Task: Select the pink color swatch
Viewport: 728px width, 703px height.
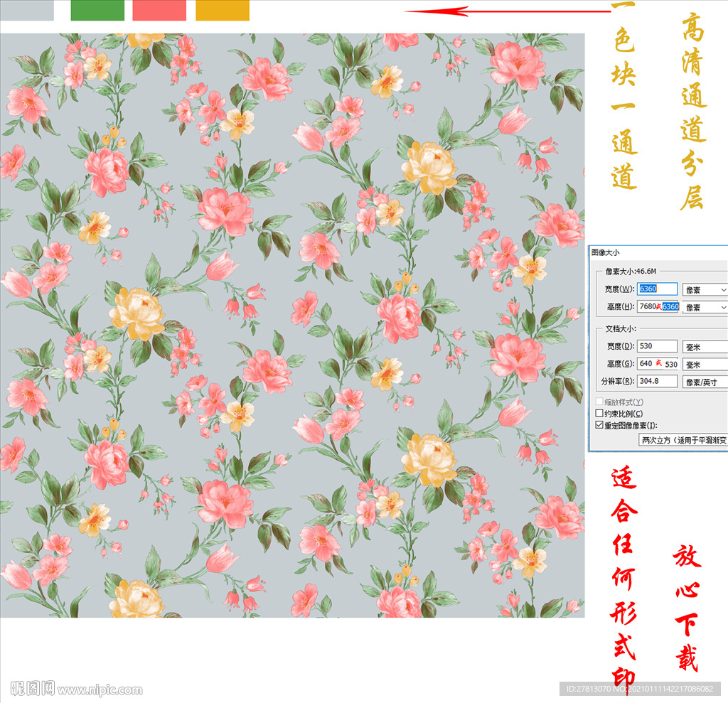Action: tap(159, 10)
